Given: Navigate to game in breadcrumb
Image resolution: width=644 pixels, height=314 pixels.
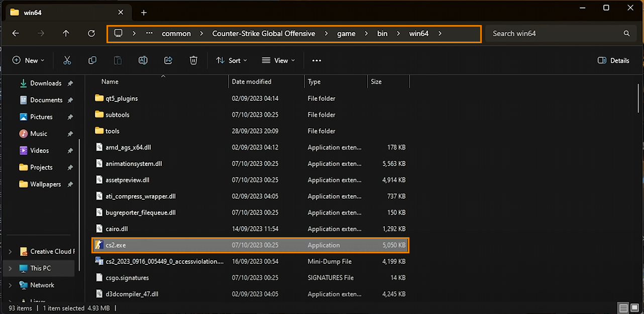Looking at the screenshot, I should click(x=346, y=34).
